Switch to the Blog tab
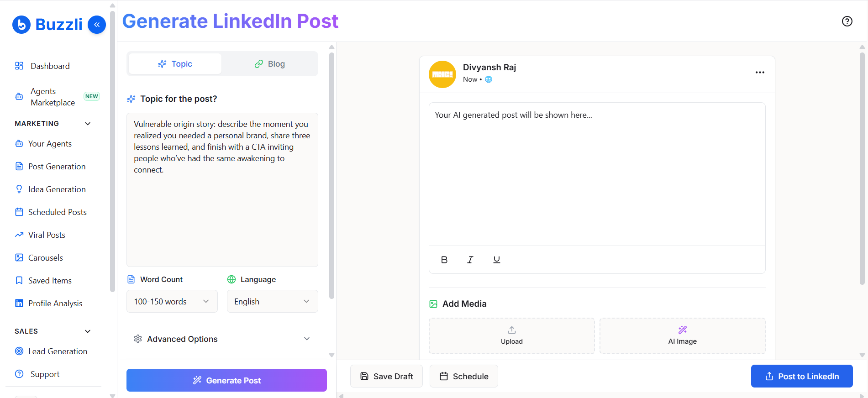868x398 pixels. pos(269,64)
